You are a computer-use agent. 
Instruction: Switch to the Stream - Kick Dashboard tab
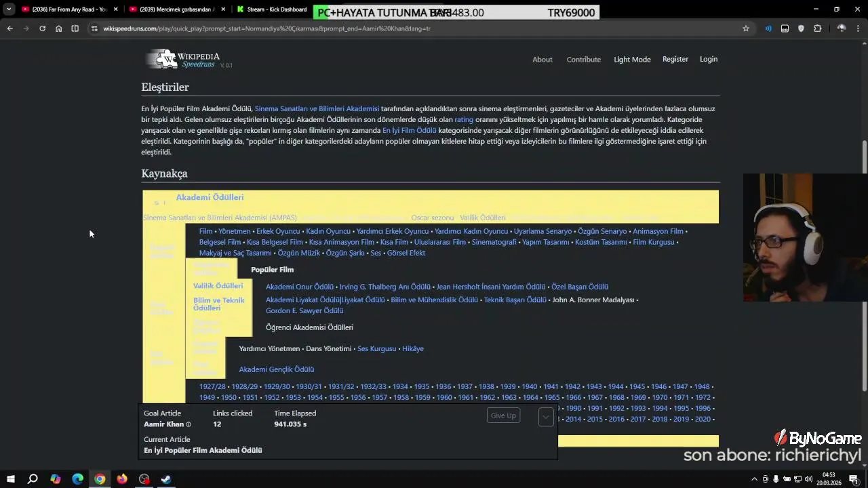pyautogui.click(x=272, y=9)
